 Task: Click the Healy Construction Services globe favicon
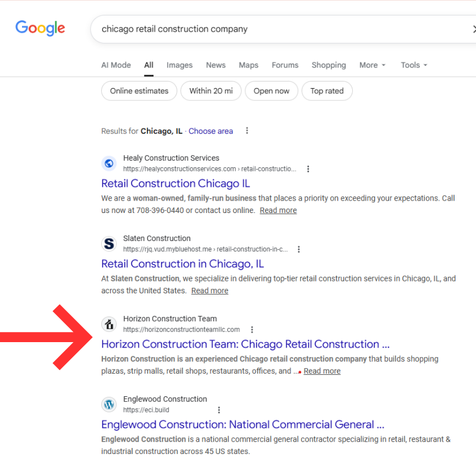109,163
